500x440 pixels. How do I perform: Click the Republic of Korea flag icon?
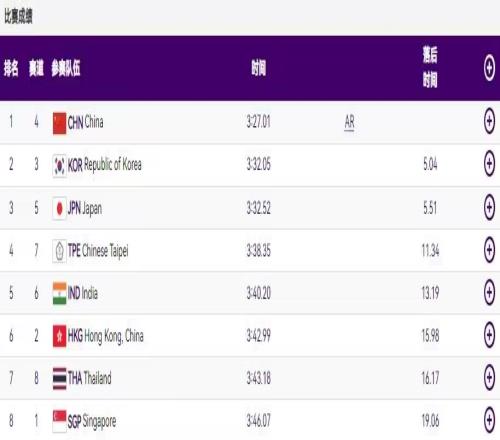click(59, 166)
